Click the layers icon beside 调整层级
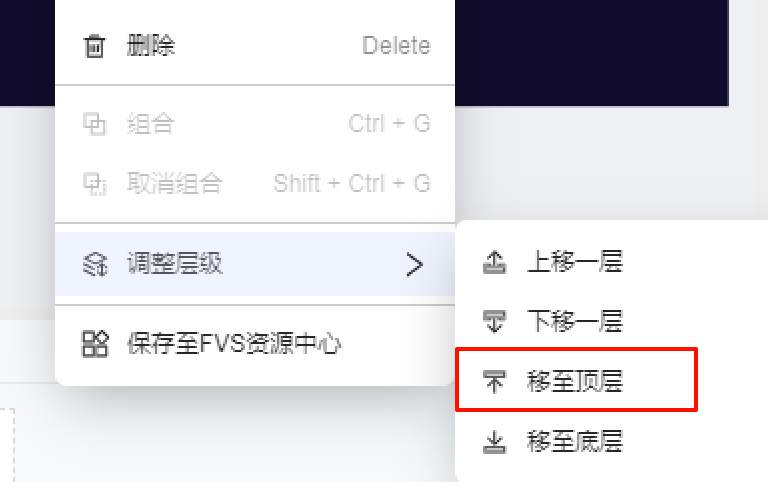This screenshot has height=482, width=768. (x=95, y=265)
